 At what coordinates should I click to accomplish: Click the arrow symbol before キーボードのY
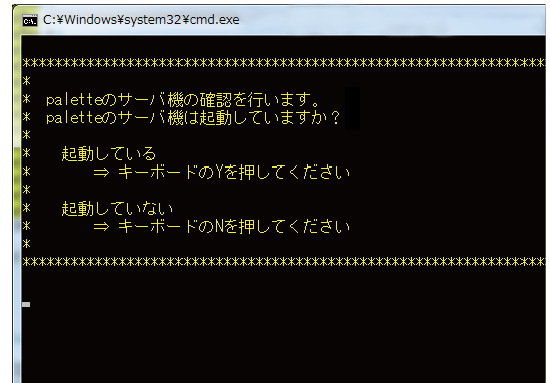pyautogui.click(x=102, y=173)
